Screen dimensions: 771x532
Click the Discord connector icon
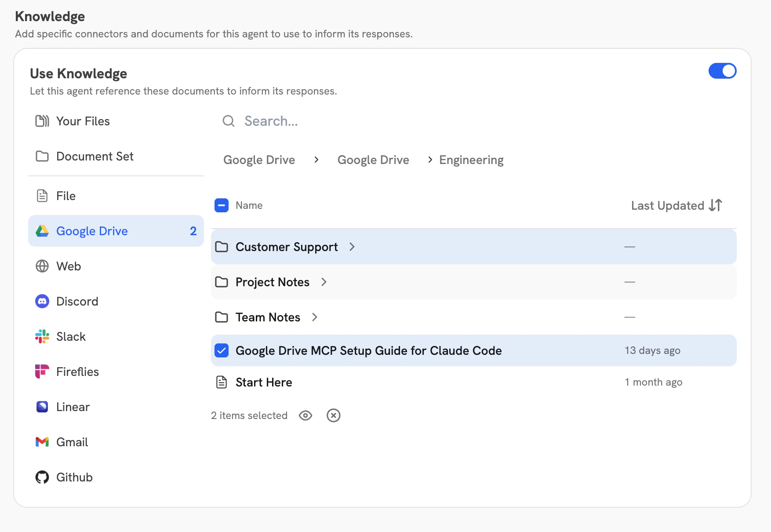42,302
